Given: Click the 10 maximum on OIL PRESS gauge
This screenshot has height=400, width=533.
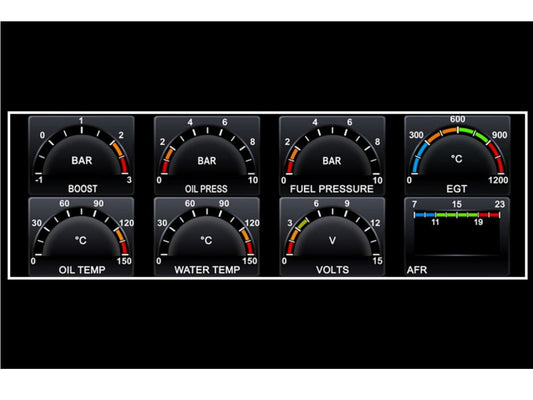Looking at the screenshot, I should coord(253,180).
